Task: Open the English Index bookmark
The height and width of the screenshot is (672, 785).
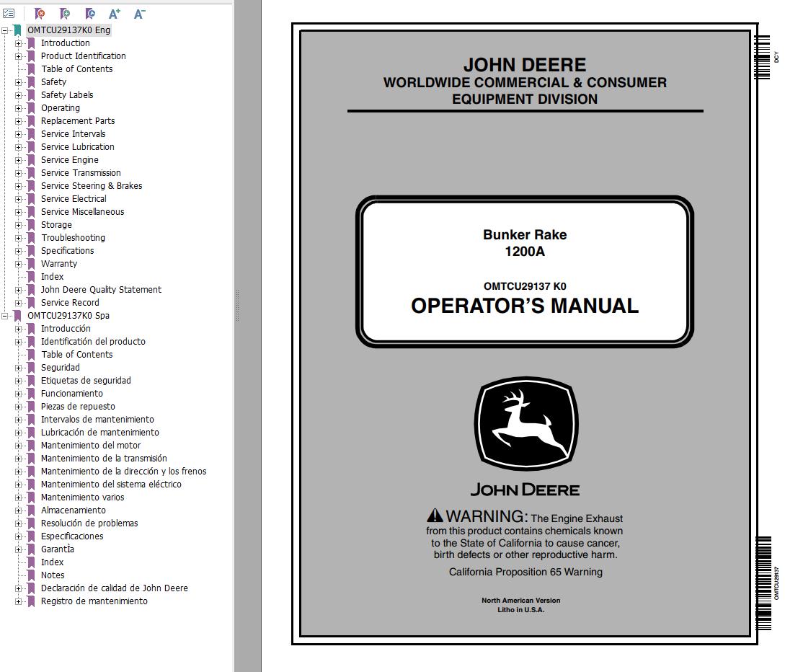Action: [52, 277]
